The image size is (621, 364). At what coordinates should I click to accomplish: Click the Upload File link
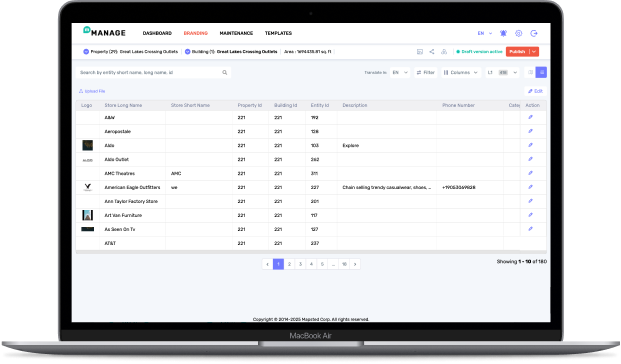[x=92, y=91]
